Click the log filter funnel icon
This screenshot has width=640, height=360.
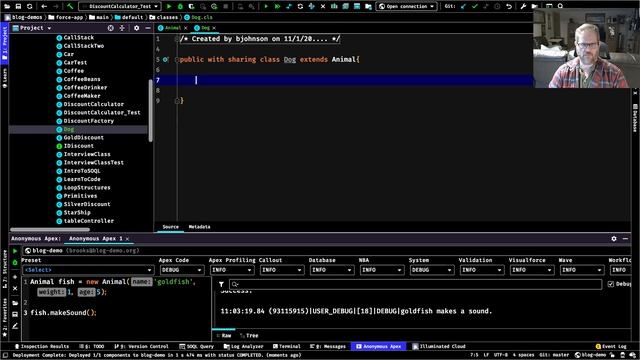221,284
